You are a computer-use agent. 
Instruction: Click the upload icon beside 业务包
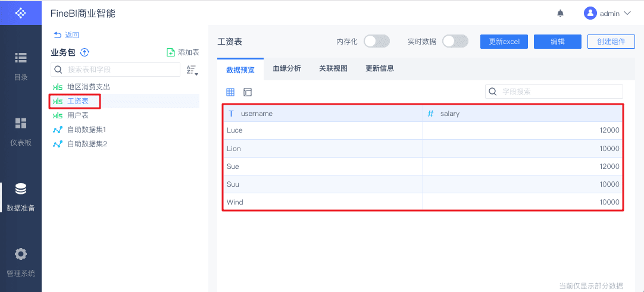tap(85, 52)
